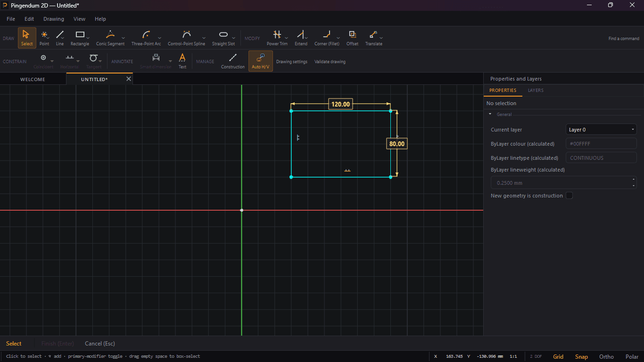Expand Conic Segment options arrow

(x=124, y=38)
